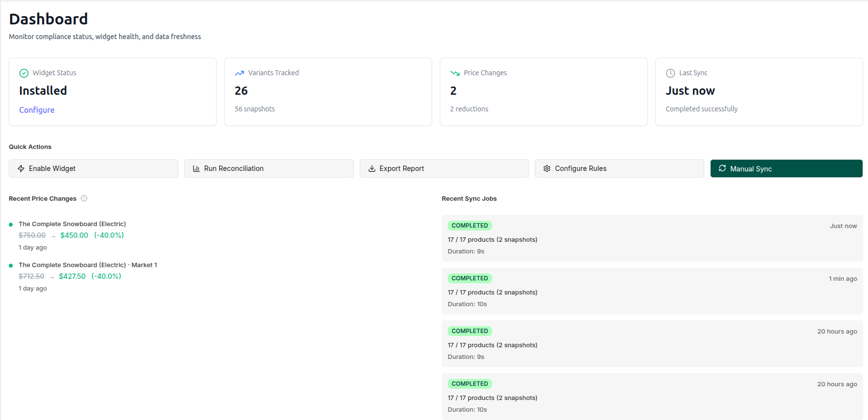Image resolution: width=868 pixels, height=420 pixels.
Task: Open the Configure link under Installed
Action: pyautogui.click(x=37, y=110)
